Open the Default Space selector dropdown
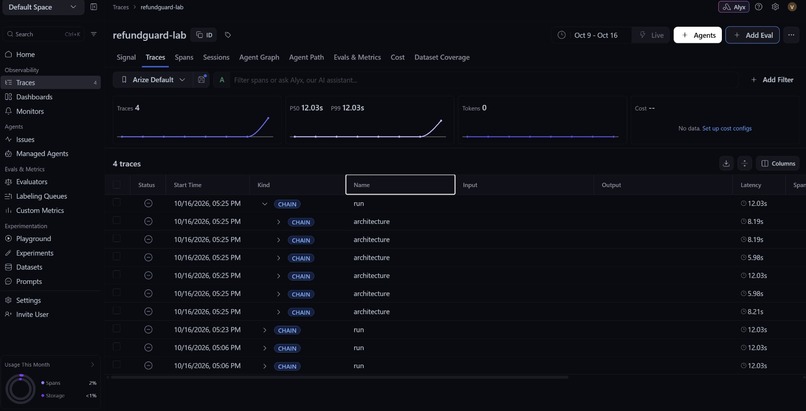 pyautogui.click(x=42, y=7)
